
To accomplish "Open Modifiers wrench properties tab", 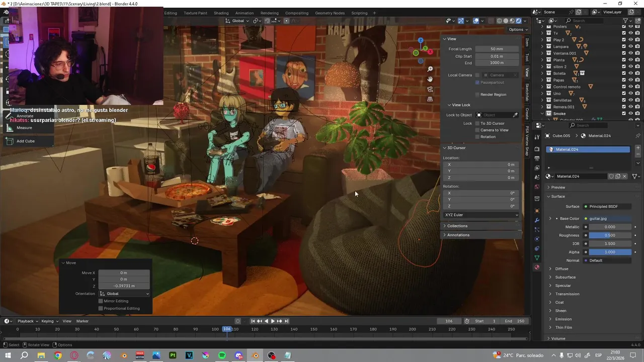I will point(537,220).
